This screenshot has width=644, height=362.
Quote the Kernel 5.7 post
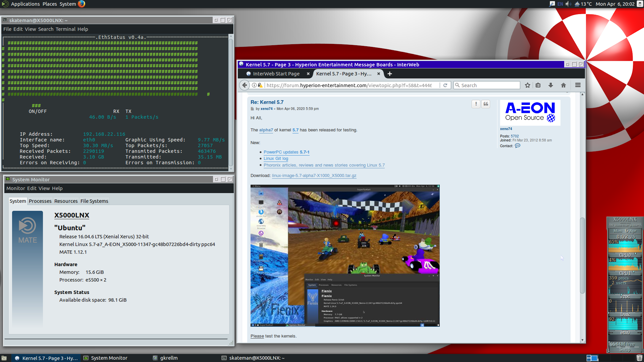coord(486,104)
